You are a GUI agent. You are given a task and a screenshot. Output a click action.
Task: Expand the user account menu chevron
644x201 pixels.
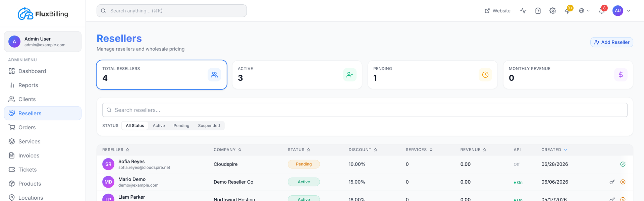pyautogui.click(x=629, y=11)
